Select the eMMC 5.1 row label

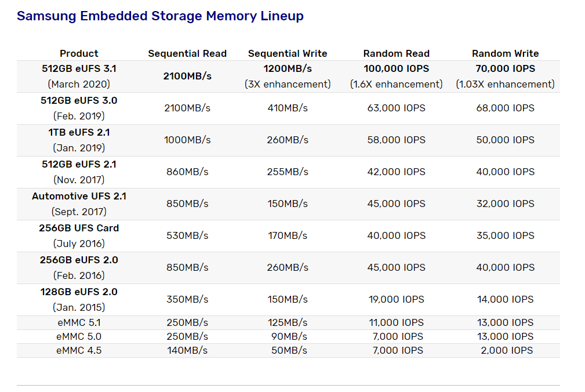pyautogui.click(x=79, y=322)
